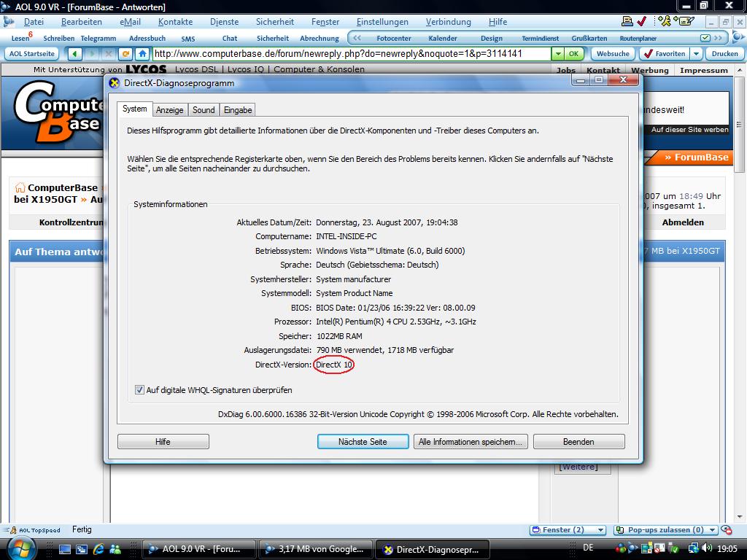Click the Abmelden link on forum page
Image resolution: width=747 pixels, height=560 pixels.
click(683, 222)
